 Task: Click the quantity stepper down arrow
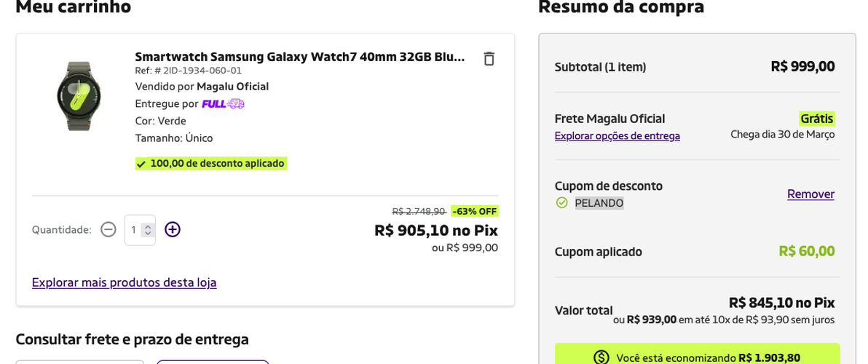(x=147, y=233)
